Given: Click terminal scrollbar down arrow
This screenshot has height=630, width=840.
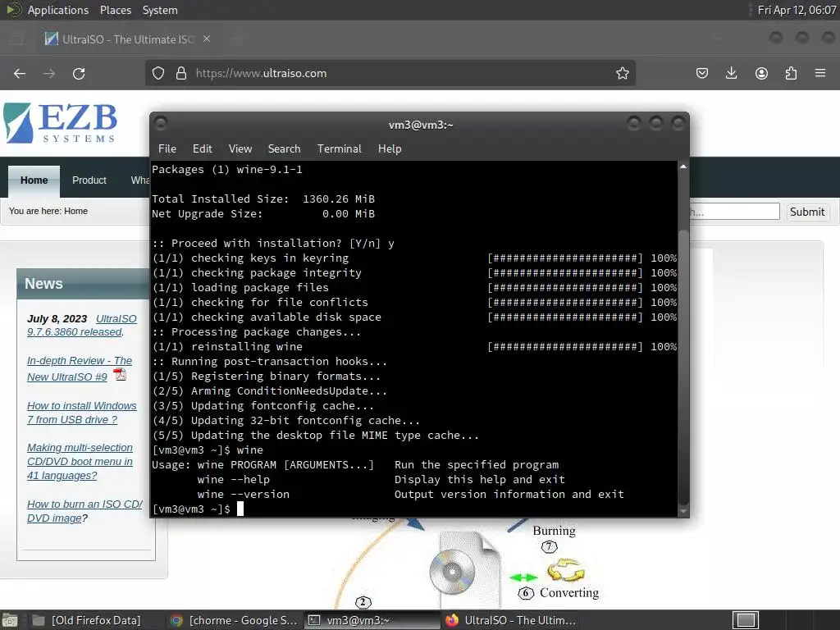Looking at the screenshot, I should (x=683, y=511).
